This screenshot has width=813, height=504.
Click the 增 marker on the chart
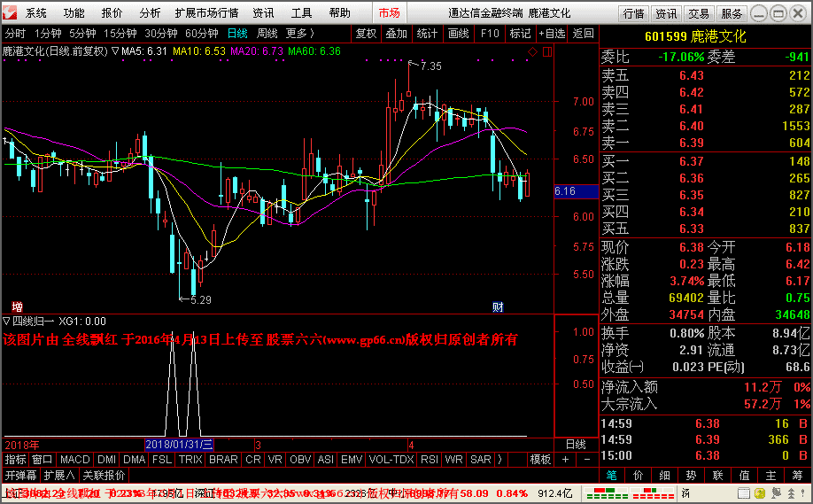(x=17, y=306)
